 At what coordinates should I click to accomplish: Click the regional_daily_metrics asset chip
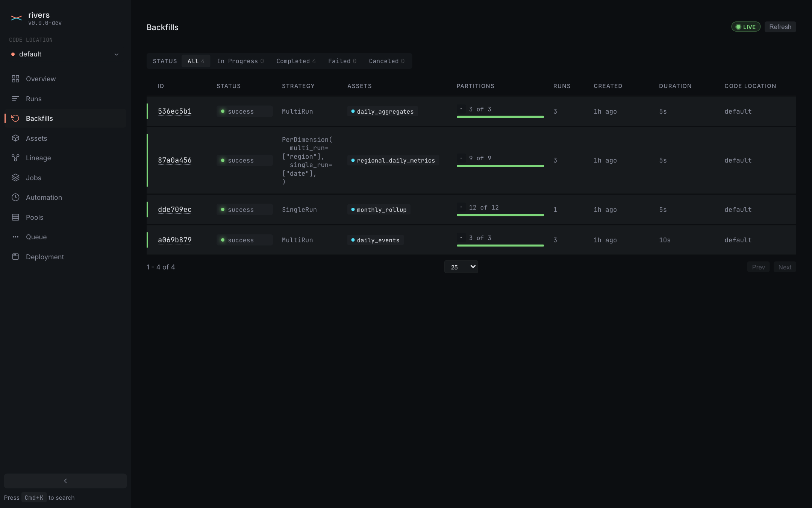click(393, 160)
